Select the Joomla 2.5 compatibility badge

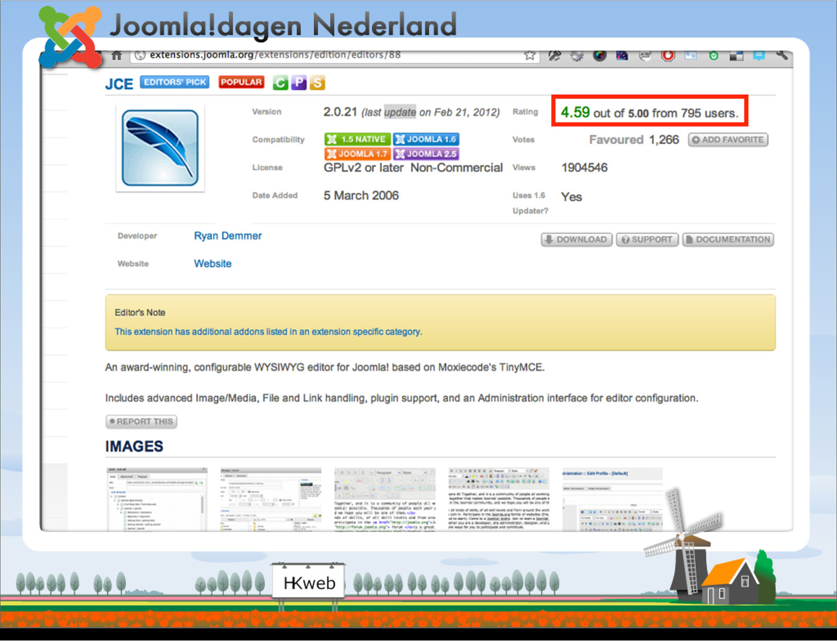pos(426,154)
